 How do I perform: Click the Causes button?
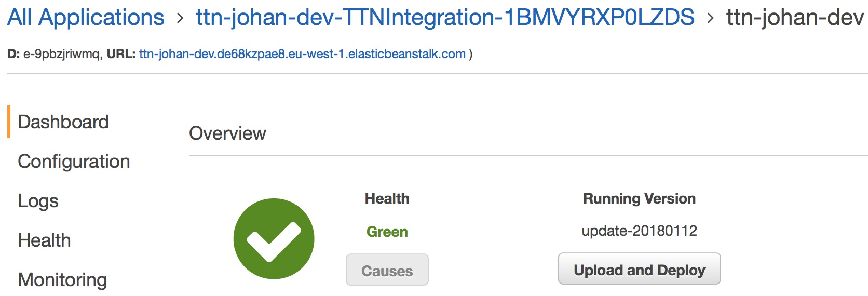click(x=387, y=270)
